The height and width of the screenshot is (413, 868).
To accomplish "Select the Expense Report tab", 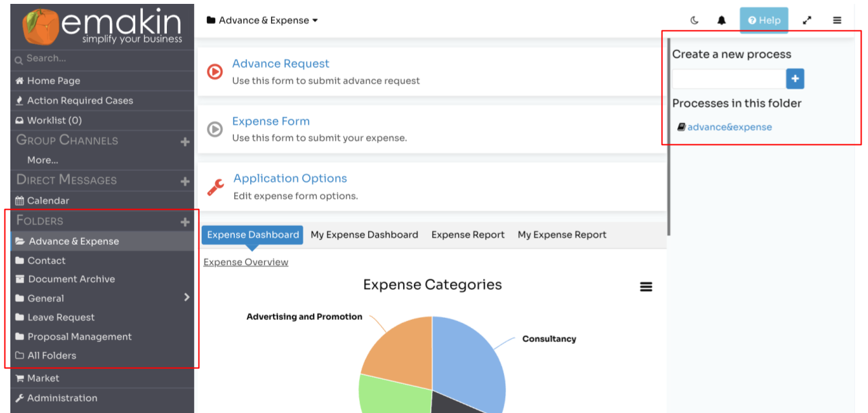I will click(468, 235).
